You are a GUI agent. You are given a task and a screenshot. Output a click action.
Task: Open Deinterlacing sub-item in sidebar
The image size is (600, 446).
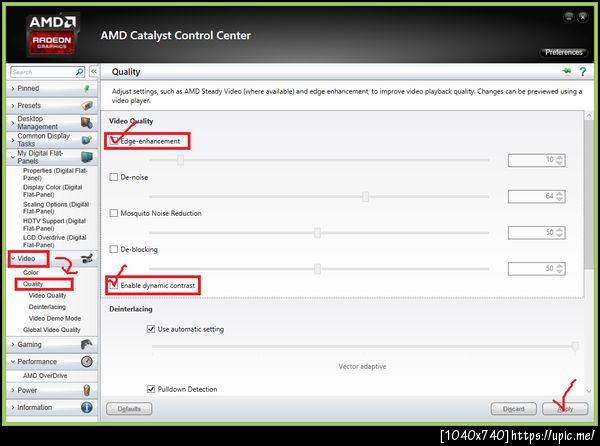tap(47, 307)
